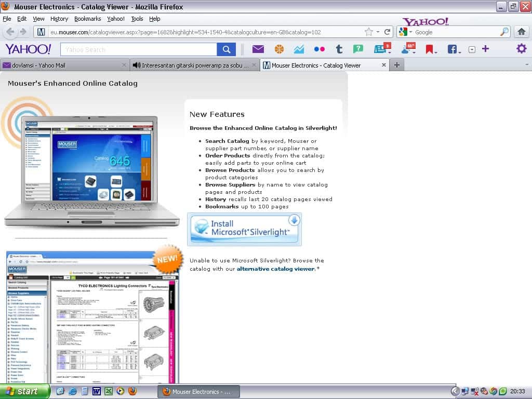Switch to dovlamsi - Yahoo Mail tab
This screenshot has width=532, height=399.
click(x=64, y=65)
